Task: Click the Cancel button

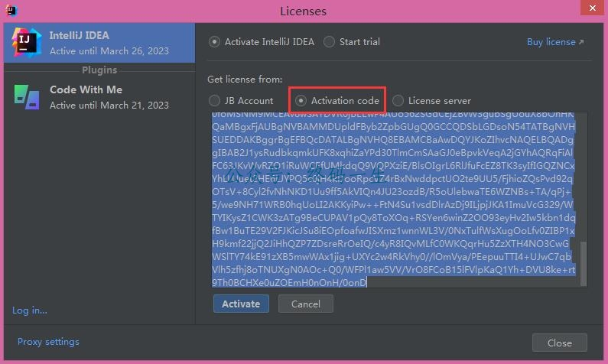Action: (306, 304)
